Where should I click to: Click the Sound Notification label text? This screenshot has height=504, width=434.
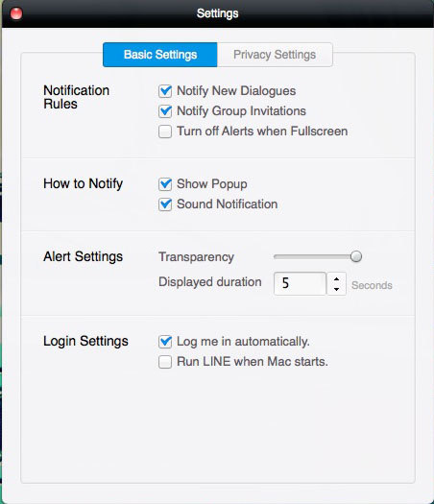228,204
